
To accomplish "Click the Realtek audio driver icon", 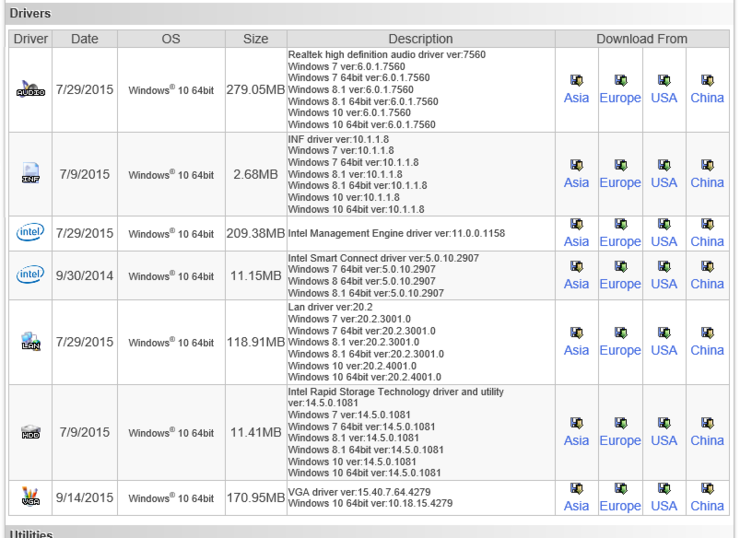I will pos(31,91).
